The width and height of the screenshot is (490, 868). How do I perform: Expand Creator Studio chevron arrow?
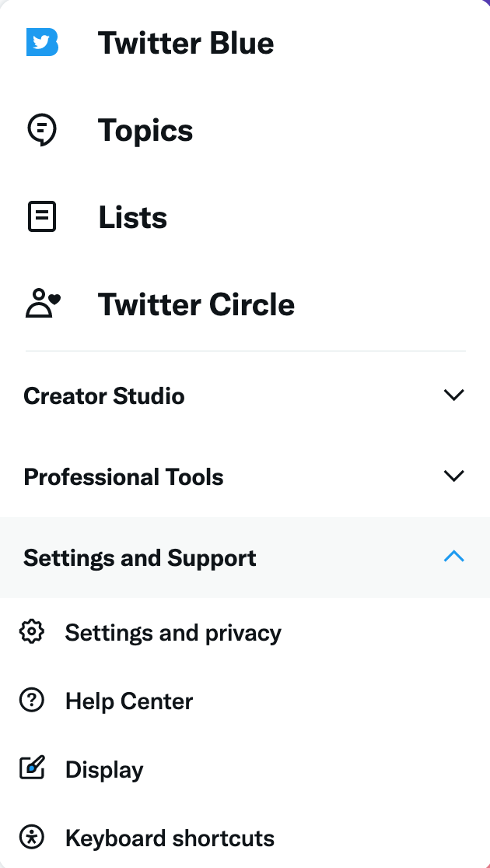point(453,395)
